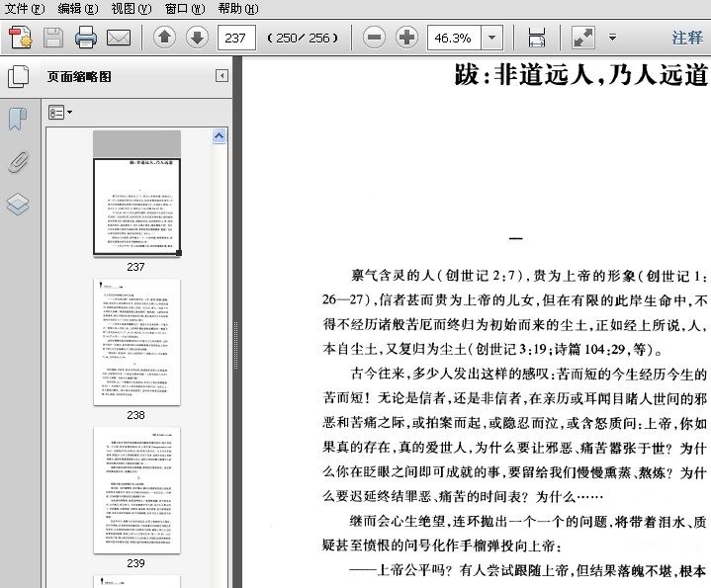Open the Layers panel icon
This screenshot has width=711, height=588.
(18, 204)
